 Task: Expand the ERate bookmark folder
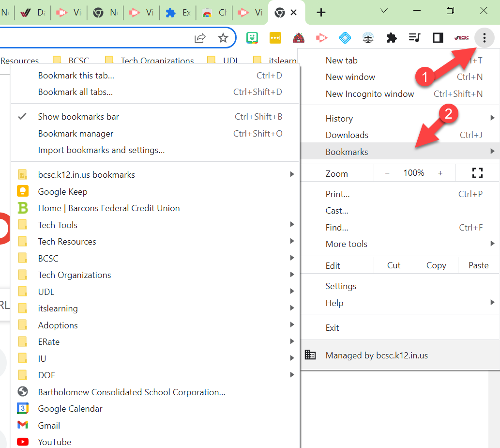click(155, 342)
